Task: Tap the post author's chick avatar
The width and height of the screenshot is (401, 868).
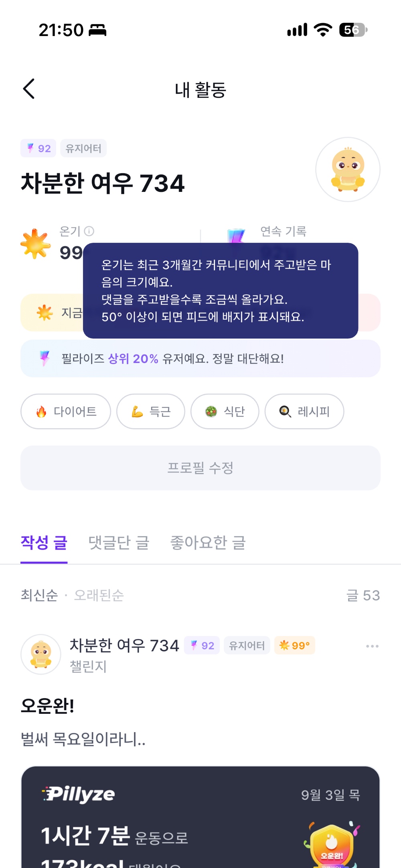Action: click(x=41, y=654)
